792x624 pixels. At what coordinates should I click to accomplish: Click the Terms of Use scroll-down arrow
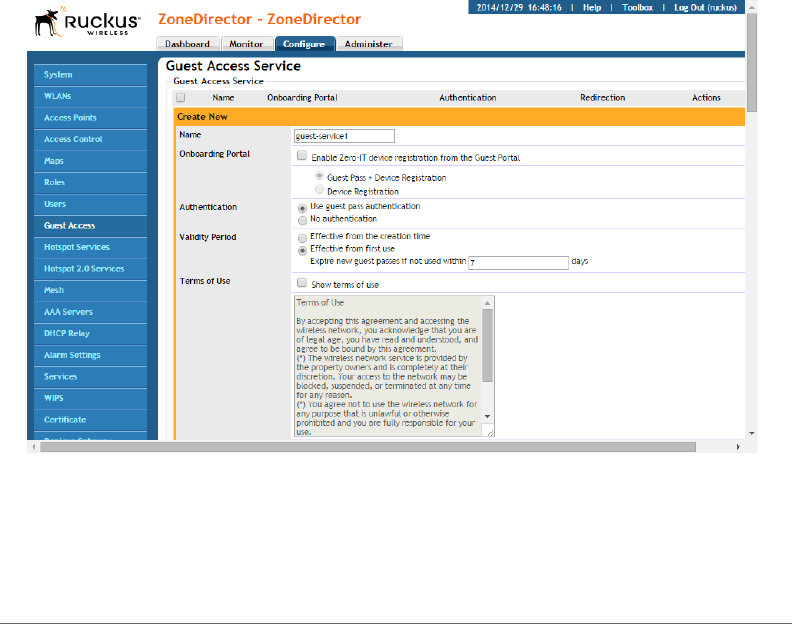click(x=487, y=416)
